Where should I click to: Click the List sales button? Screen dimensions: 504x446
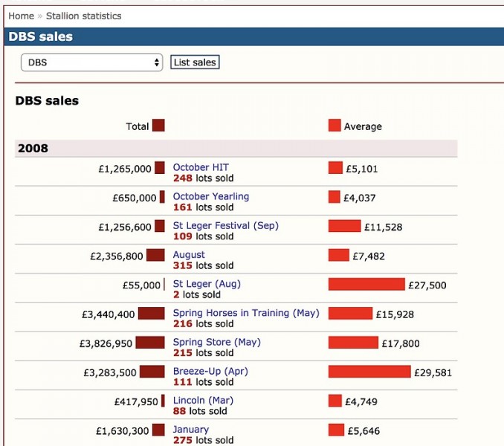[195, 62]
